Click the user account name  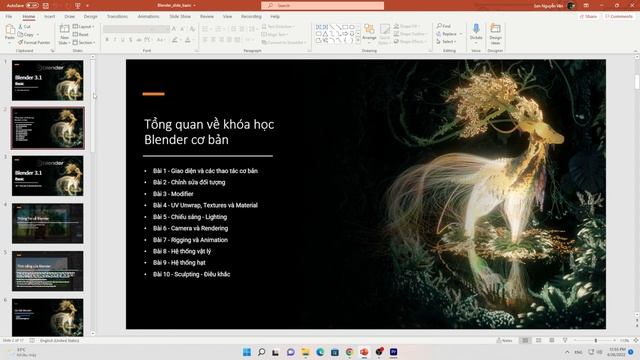(x=548, y=6)
